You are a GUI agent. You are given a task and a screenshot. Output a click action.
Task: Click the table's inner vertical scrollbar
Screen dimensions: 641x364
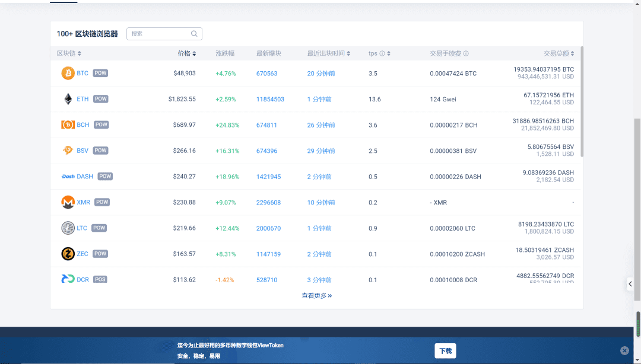[582, 101]
